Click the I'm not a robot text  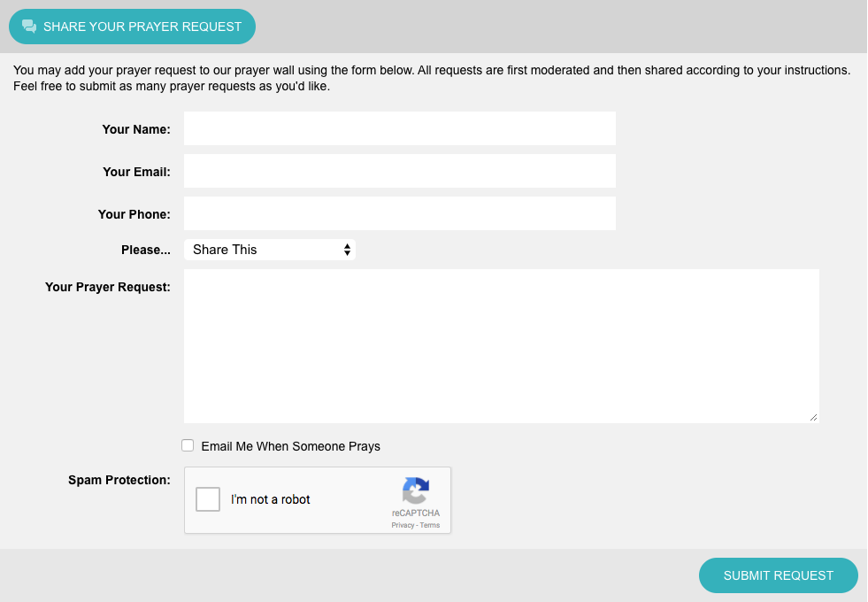(x=270, y=499)
